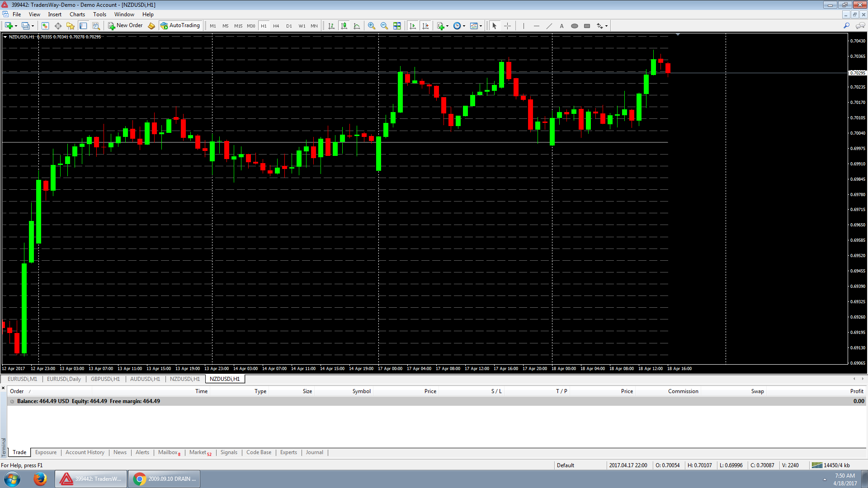
Task: Select the H4 timeframe button
Action: coord(276,26)
